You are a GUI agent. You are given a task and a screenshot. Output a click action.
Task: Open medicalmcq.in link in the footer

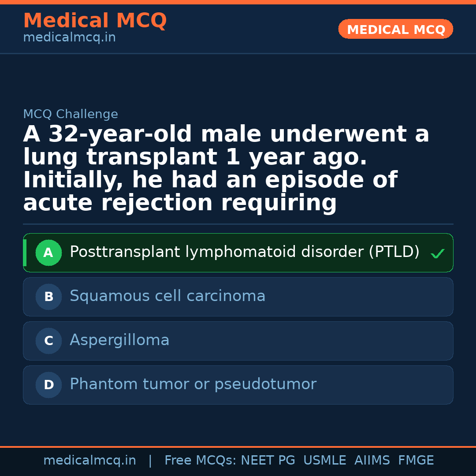pyautogui.click(x=89, y=461)
